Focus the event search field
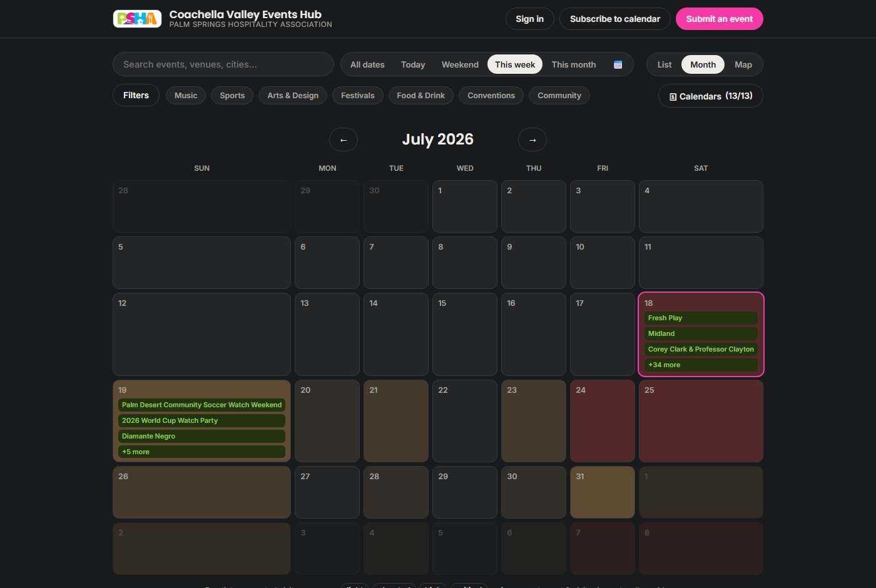 pyautogui.click(x=223, y=64)
